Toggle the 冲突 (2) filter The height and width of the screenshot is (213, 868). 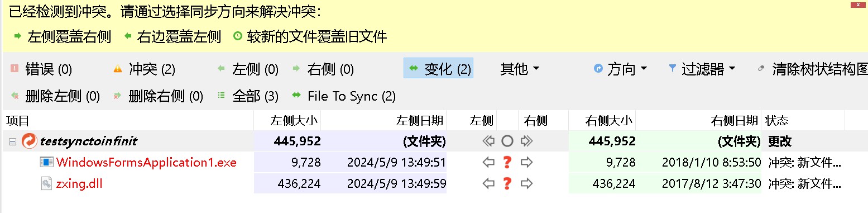click(144, 69)
